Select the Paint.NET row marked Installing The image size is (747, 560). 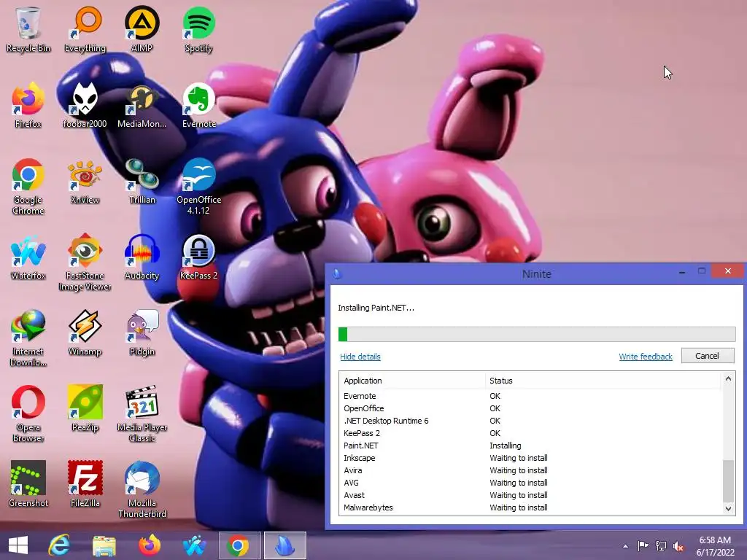pos(531,446)
